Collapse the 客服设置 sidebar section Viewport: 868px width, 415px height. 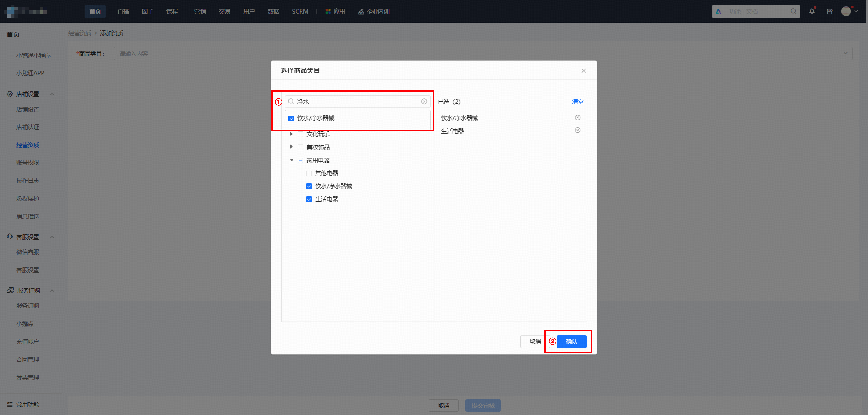click(52, 237)
